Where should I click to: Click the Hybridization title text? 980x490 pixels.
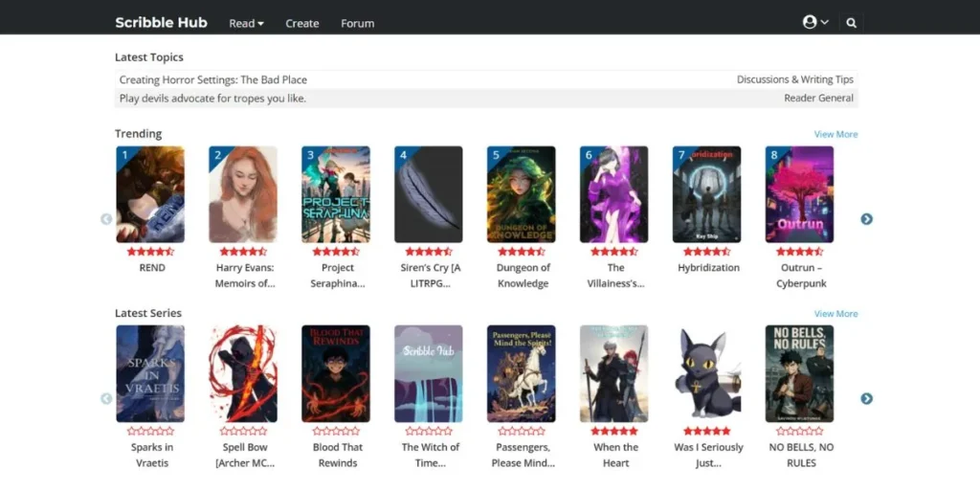(x=709, y=268)
